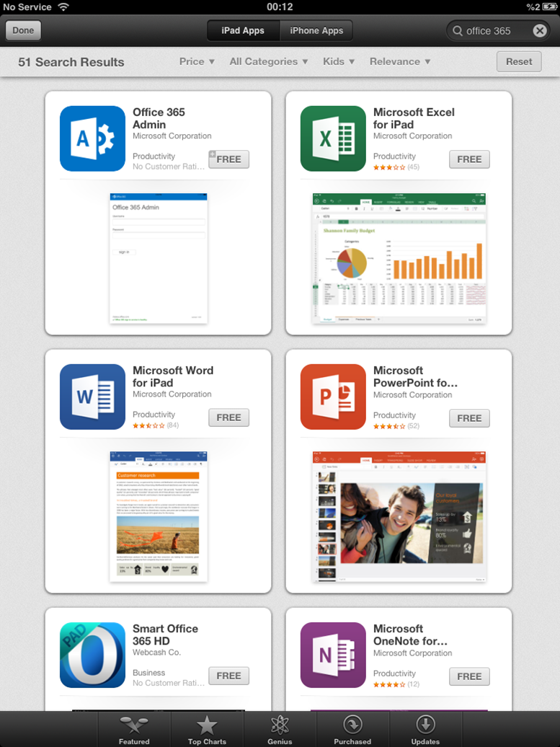Open the Purchased tab

pyautogui.click(x=352, y=730)
